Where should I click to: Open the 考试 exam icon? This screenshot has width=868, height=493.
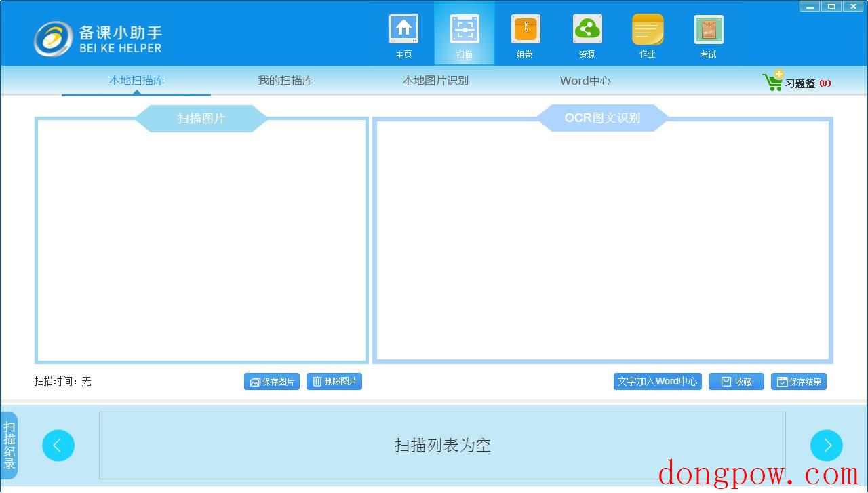click(x=709, y=36)
